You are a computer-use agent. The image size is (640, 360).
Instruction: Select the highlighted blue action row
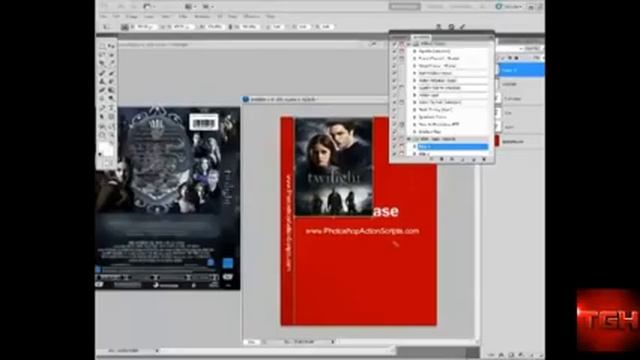pos(453,147)
